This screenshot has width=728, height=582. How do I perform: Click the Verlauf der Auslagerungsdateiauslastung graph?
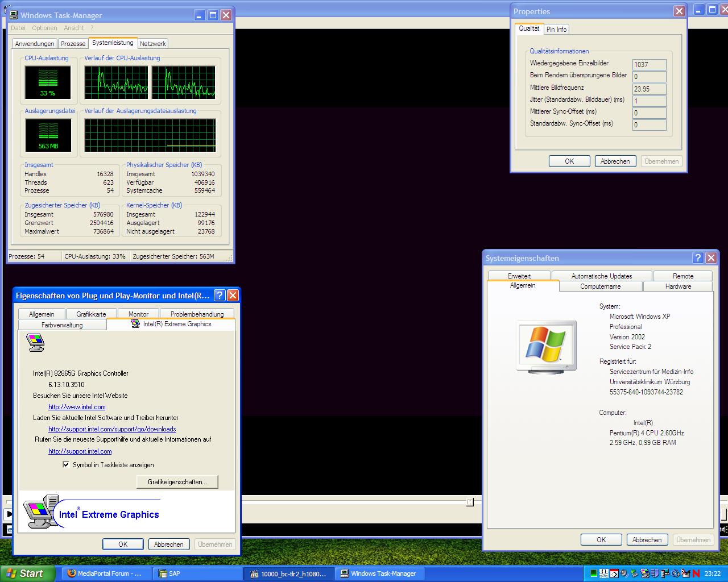pyautogui.click(x=150, y=135)
